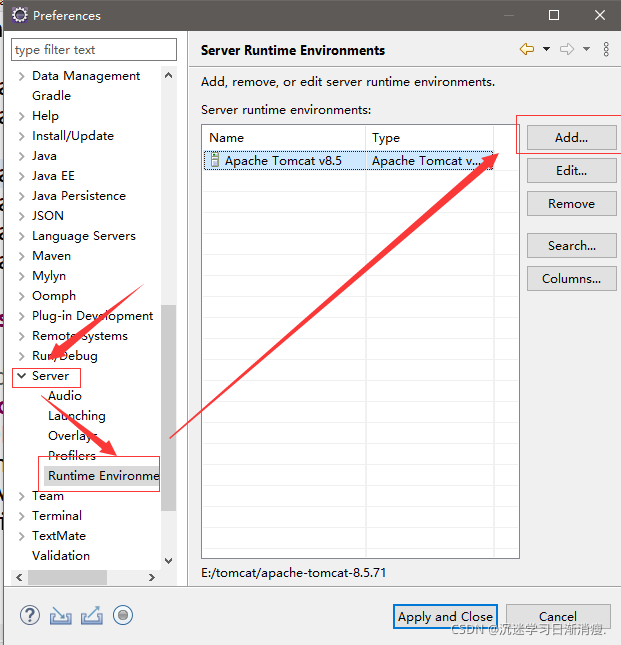This screenshot has width=621, height=645.
Task: Expand the Java EE tree node
Action: tap(22, 176)
